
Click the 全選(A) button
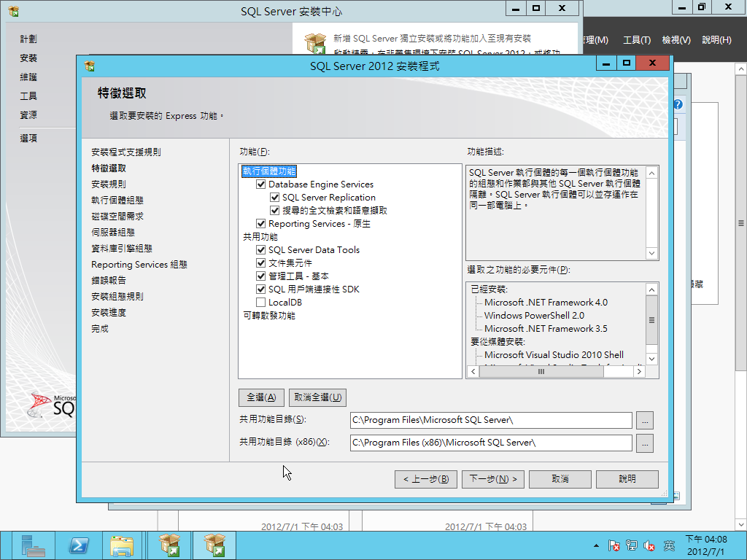coord(261,397)
